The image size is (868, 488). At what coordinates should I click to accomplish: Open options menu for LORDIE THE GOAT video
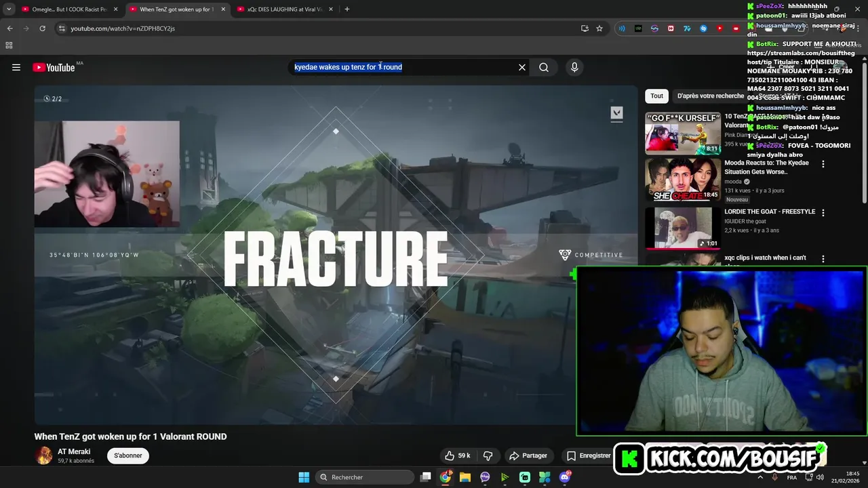pyautogui.click(x=823, y=213)
